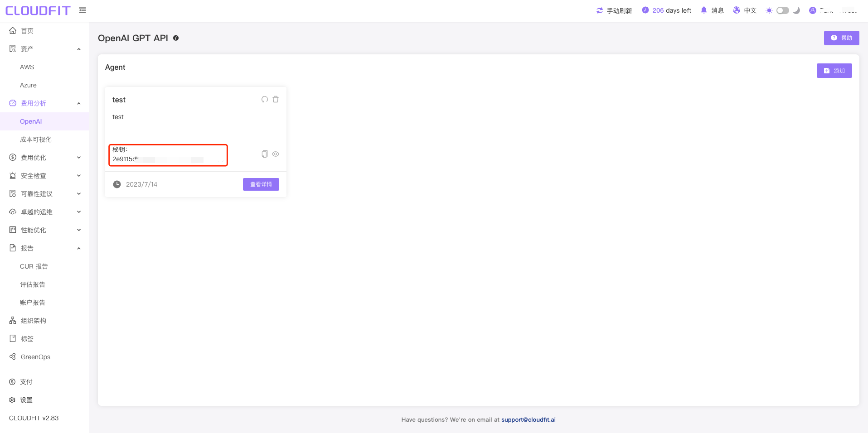Click the manual refresh icon
This screenshot has width=868, height=433.
tap(600, 10)
